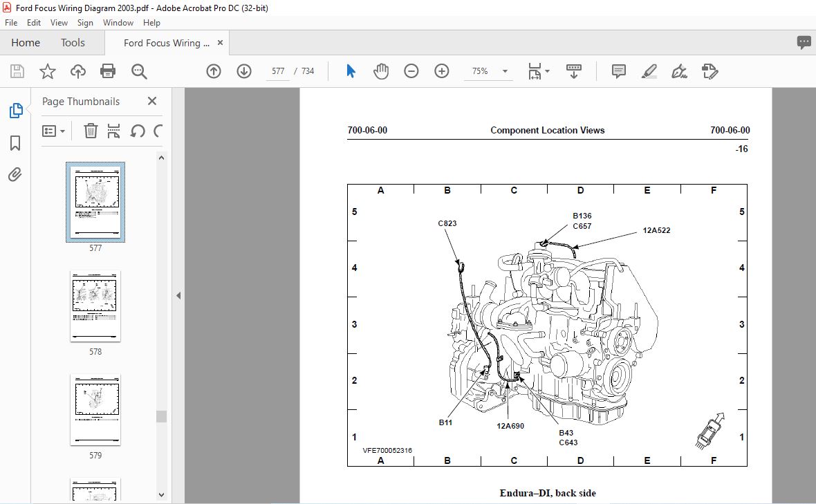Open the Sign document pen tool
Image resolution: width=816 pixels, height=504 pixels.
tap(679, 71)
